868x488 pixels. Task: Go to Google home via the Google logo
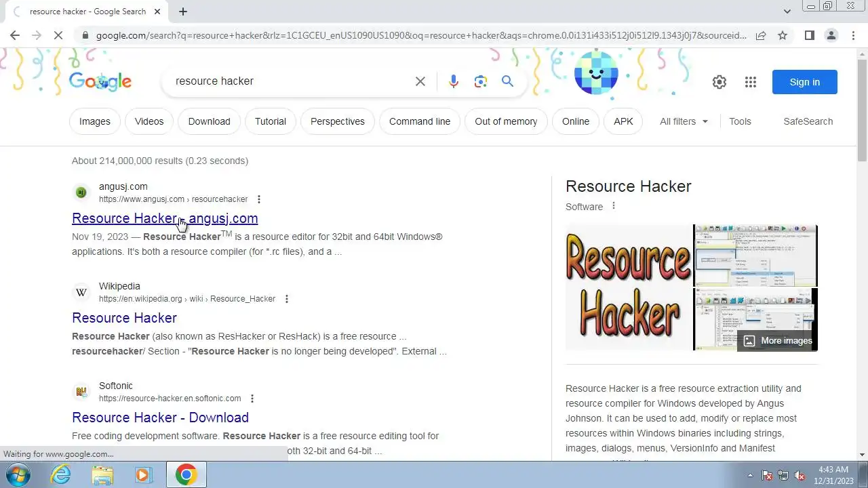click(x=100, y=81)
